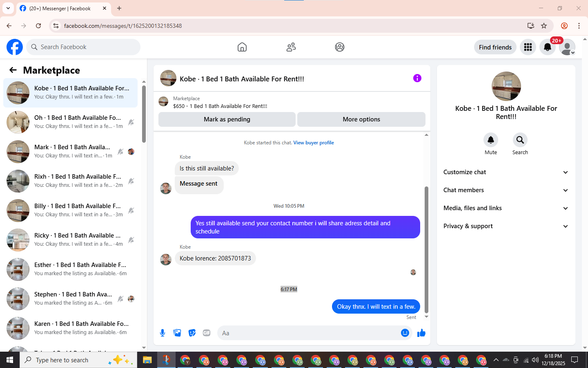
Task: Open conversation information purple icon
Action: 417,78
